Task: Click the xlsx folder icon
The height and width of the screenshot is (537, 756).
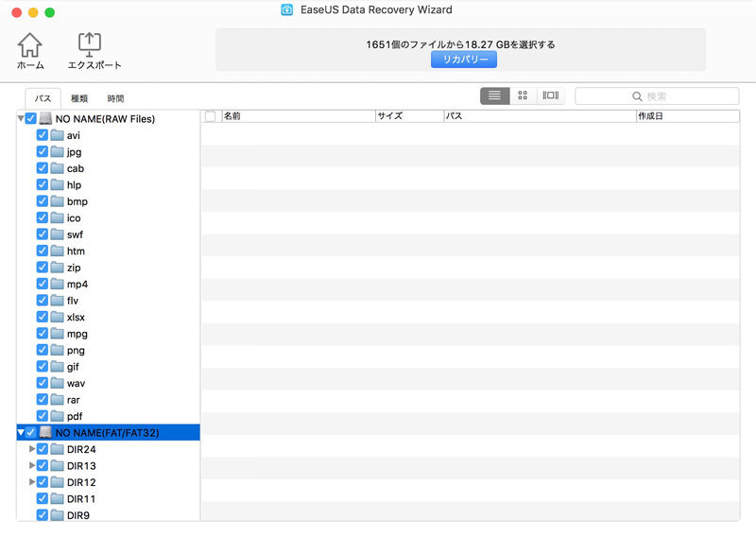Action: point(58,317)
